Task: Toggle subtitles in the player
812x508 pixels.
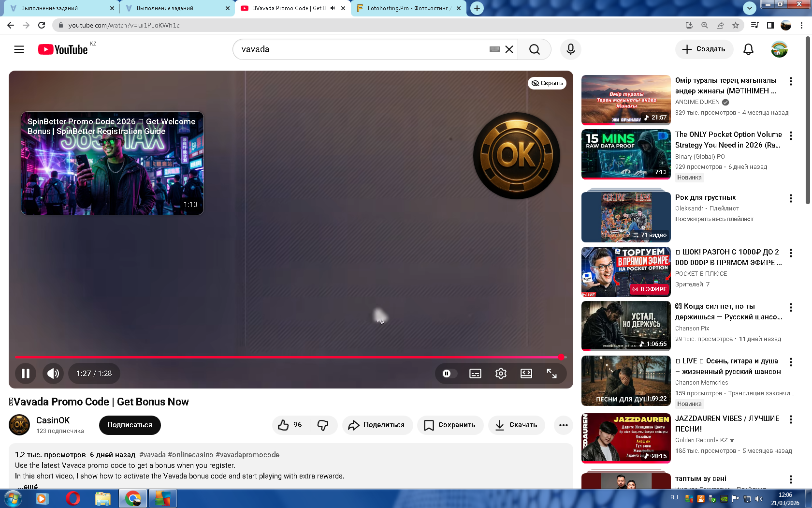Action: [x=476, y=374]
